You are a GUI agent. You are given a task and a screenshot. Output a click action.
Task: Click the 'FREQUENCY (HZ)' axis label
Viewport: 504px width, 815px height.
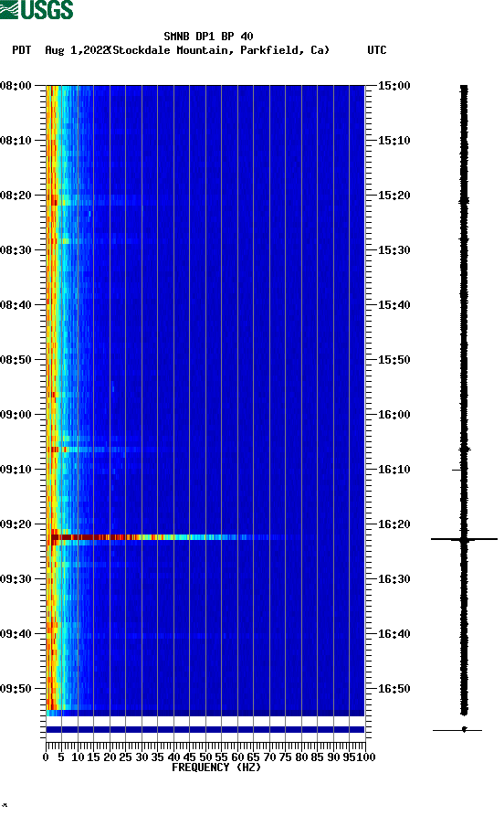tap(216, 767)
